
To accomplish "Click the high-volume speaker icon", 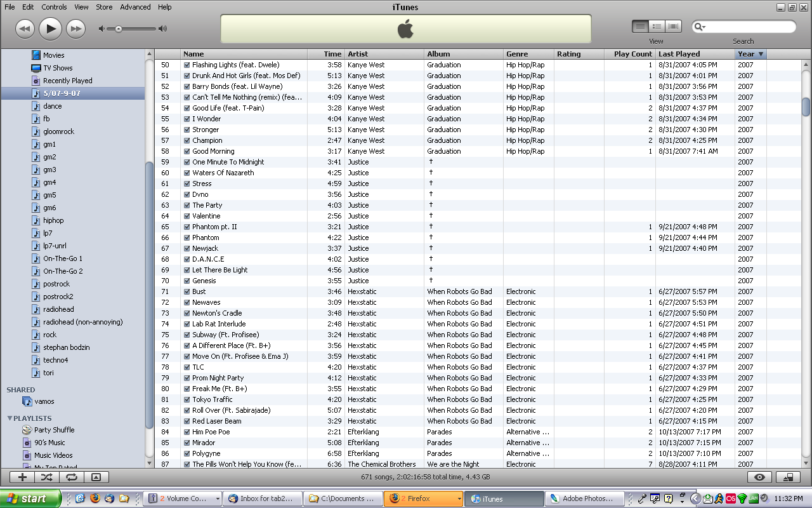I will point(163,29).
